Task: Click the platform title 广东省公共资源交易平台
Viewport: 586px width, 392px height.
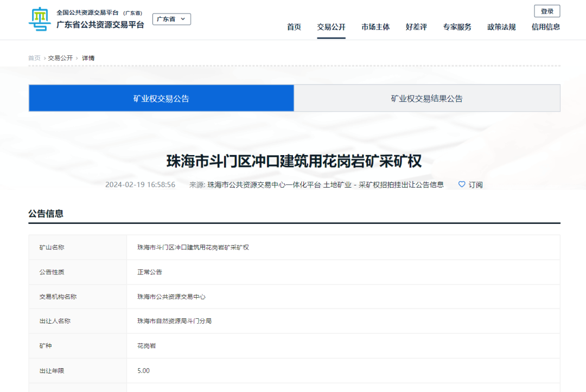Action: point(100,24)
